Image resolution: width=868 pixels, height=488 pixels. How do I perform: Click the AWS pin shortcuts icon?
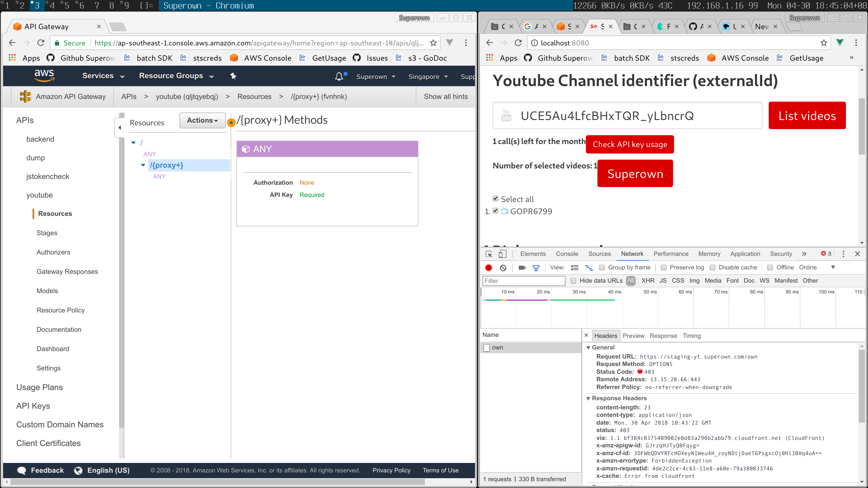pyautogui.click(x=233, y=76)
